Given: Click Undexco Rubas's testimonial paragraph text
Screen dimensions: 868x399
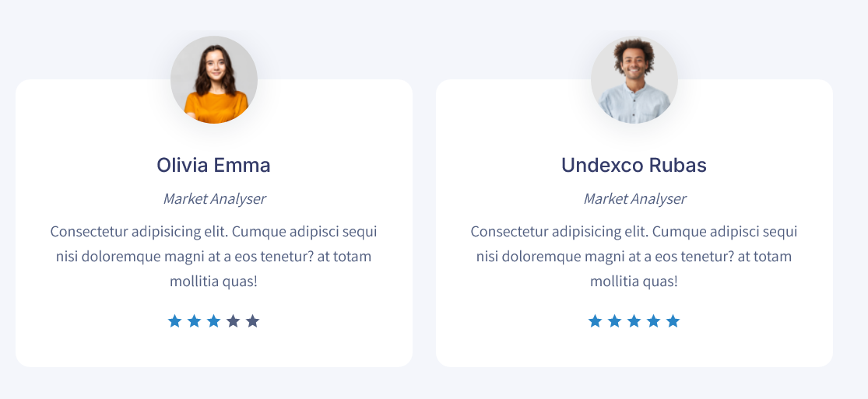Looking at the screenshot, I should (634, 256).
